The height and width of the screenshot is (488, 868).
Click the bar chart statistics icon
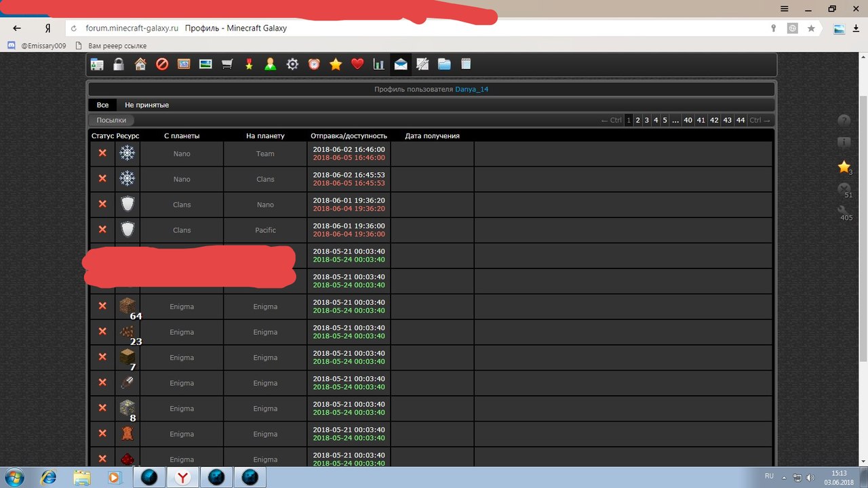pos(379,64)
